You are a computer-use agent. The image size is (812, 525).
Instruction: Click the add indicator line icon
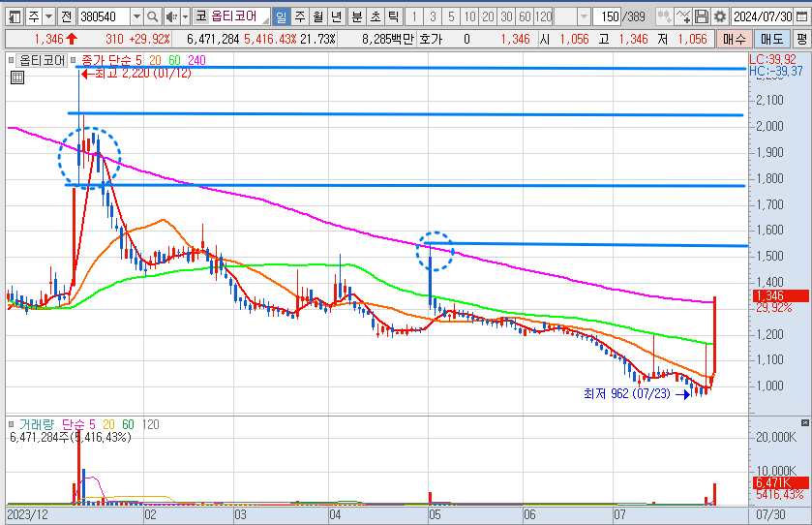click(x=683, y=17)
